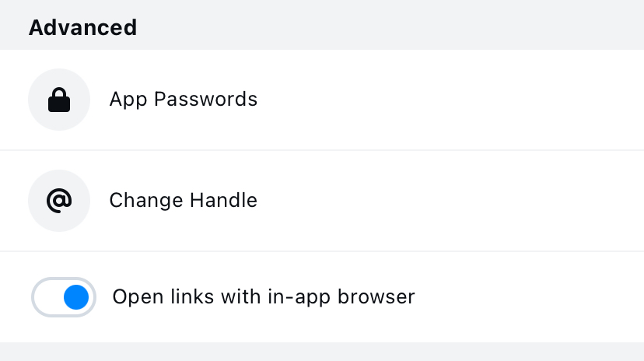Click the black padlock icon
644x361 pixels.
59,100
